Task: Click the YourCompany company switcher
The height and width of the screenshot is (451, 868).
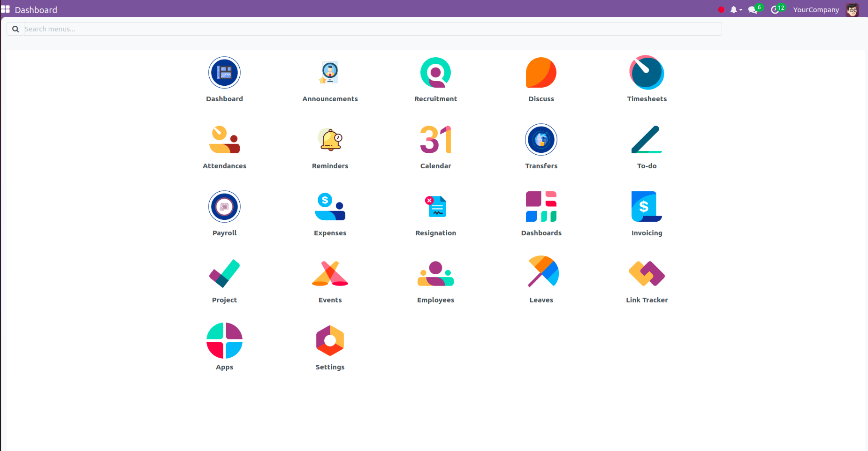Action: [x=816, y=10]
